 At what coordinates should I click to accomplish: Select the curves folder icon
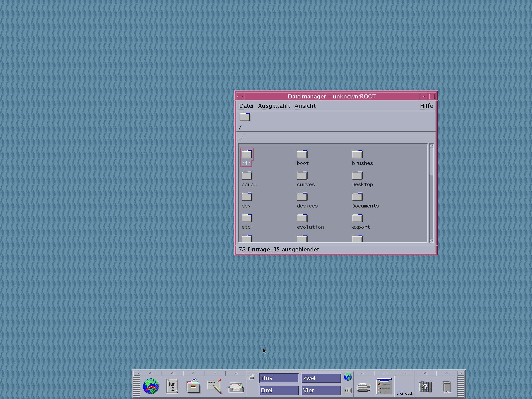pos(302,176)
